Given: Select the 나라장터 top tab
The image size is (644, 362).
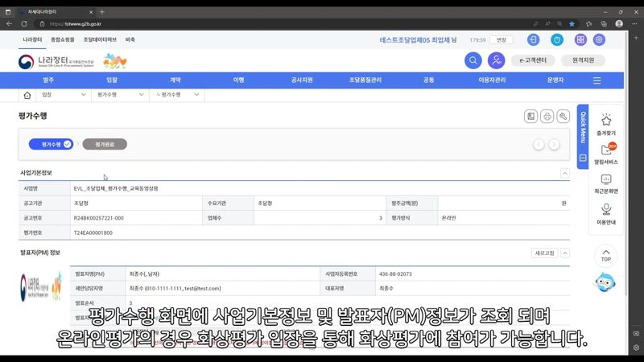Looking at the screenshot, I should [x=32, y=39].
